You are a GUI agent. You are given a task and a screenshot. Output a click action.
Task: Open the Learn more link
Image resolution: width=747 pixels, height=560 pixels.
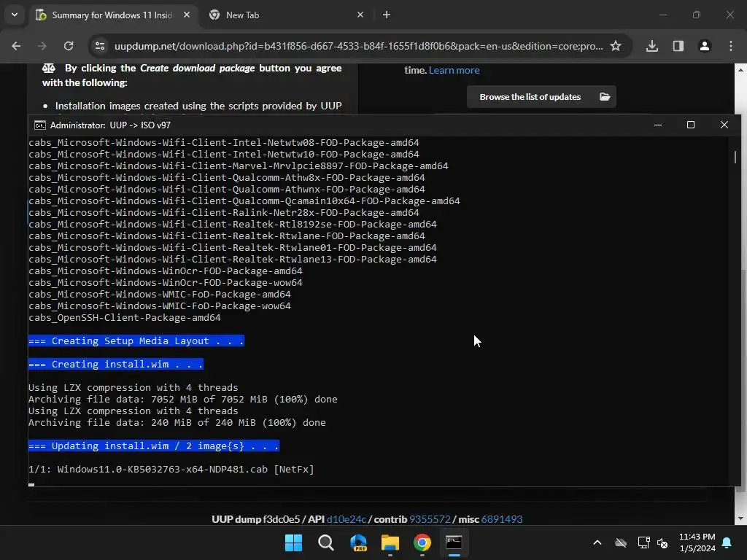pos(454,70)
